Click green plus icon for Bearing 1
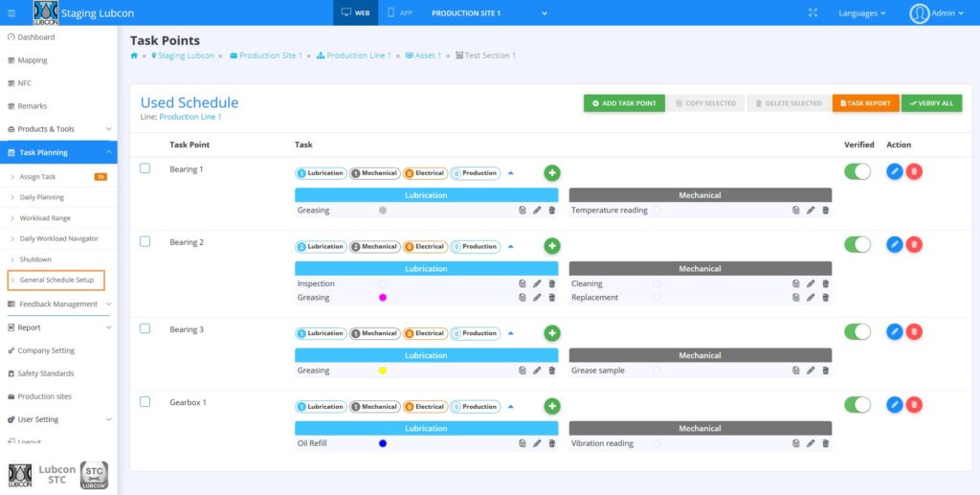Screen dimensions: 980x495 (552, 172)
